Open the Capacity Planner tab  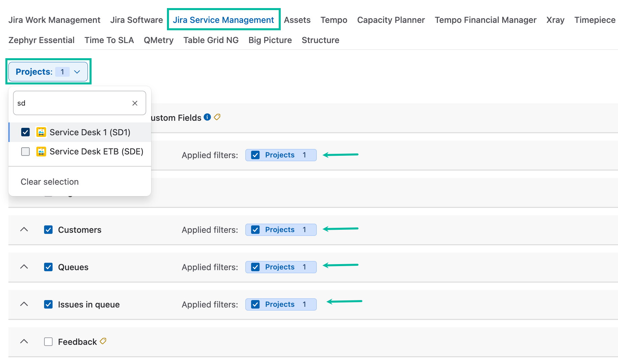[391, 20]
